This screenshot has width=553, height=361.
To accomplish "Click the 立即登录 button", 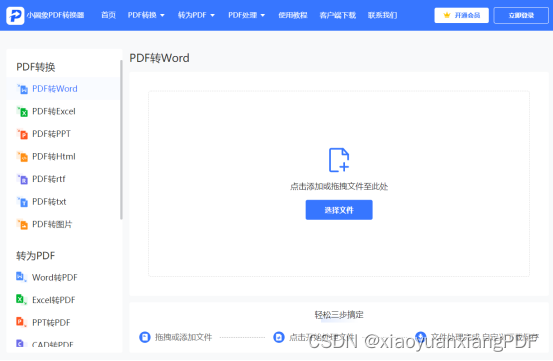I will point(521,15).
